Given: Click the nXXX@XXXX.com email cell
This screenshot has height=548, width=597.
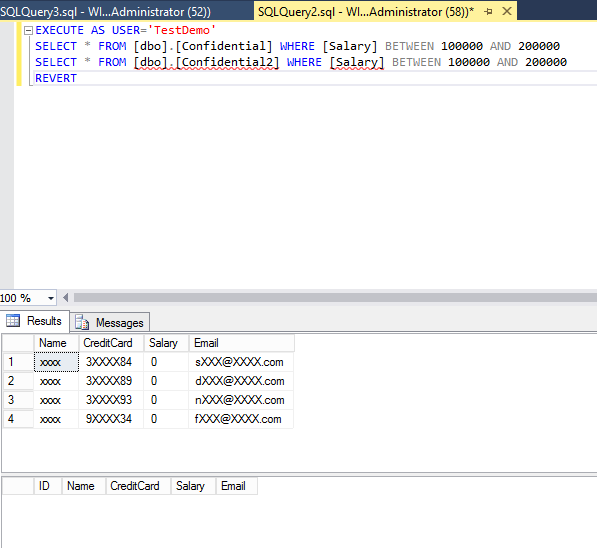Looking at the screenshot, I should pos(241,400).
